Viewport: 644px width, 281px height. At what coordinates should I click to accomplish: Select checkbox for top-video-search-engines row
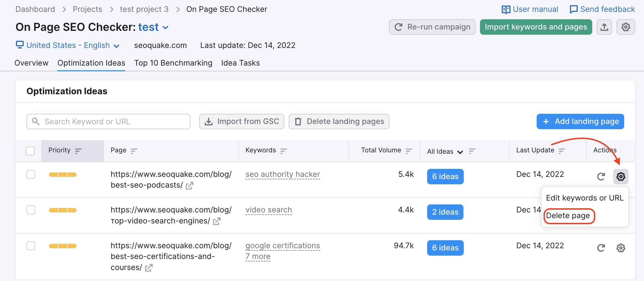[x=31, y=210]
